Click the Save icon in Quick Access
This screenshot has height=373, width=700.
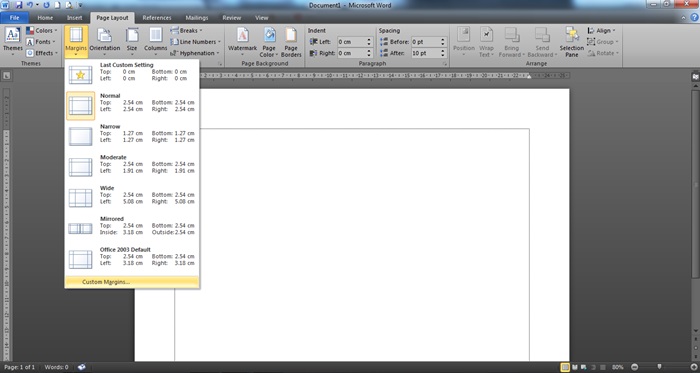click(19, 5)
